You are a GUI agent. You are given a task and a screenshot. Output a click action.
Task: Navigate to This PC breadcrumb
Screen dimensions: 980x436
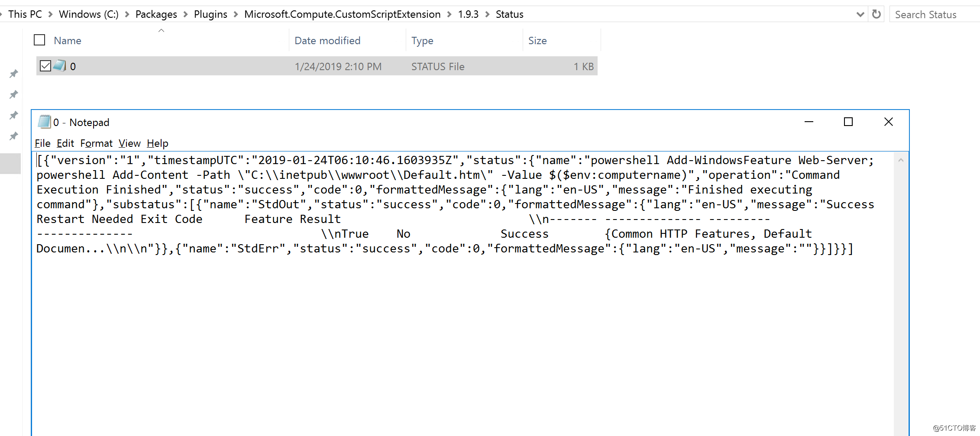tap(25, 14)
